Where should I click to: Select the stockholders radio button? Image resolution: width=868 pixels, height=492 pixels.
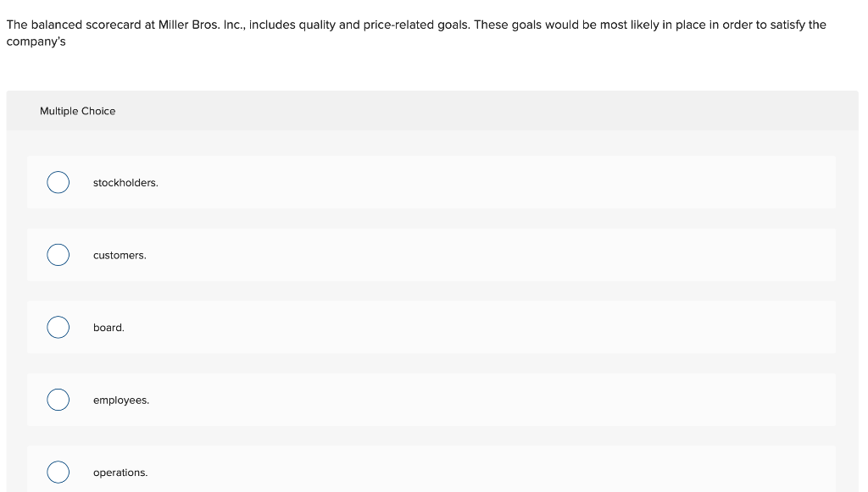pos(58,182)
